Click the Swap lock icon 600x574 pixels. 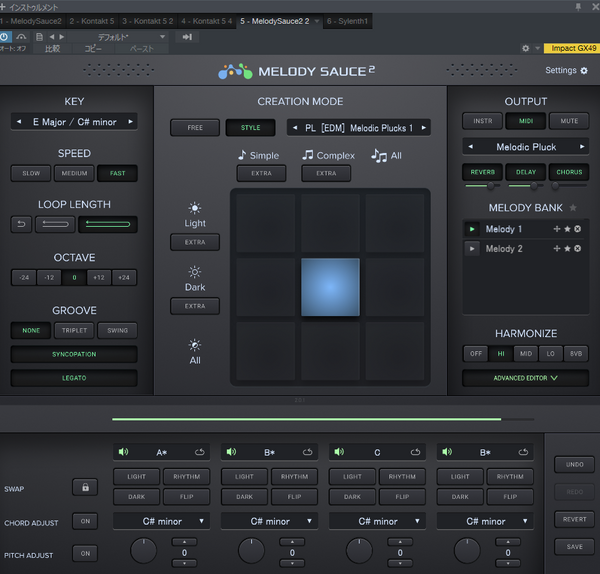[85, 487]
